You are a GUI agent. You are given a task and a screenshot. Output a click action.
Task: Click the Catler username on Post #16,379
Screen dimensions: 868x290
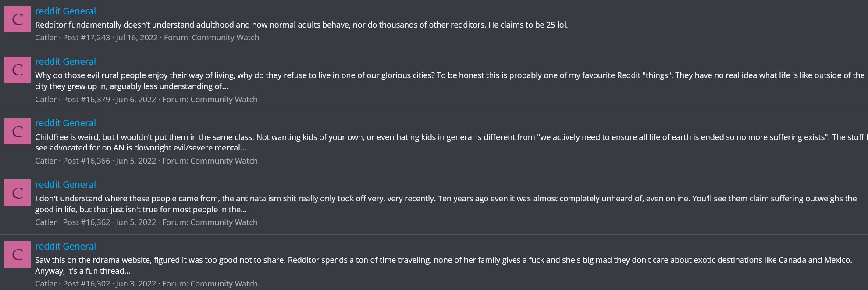46,100
